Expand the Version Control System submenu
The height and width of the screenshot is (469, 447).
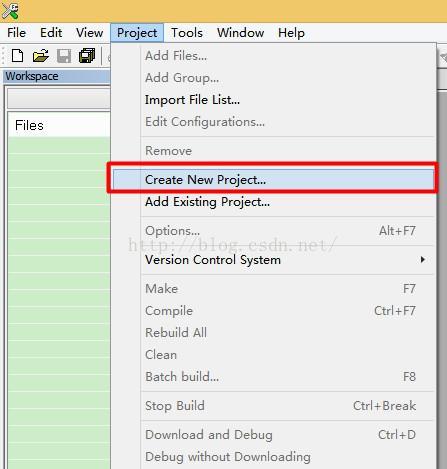[x=273, y=260]
